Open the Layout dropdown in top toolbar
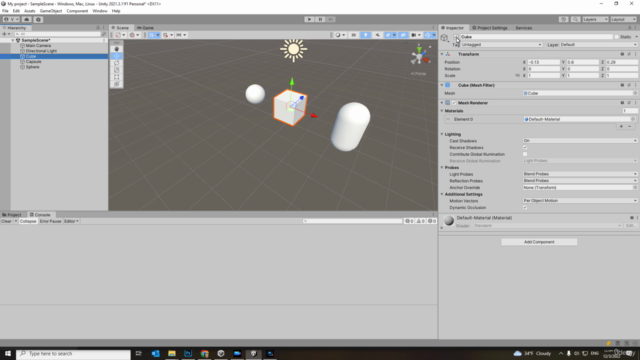Screen dimensions: 640x360 623,19
